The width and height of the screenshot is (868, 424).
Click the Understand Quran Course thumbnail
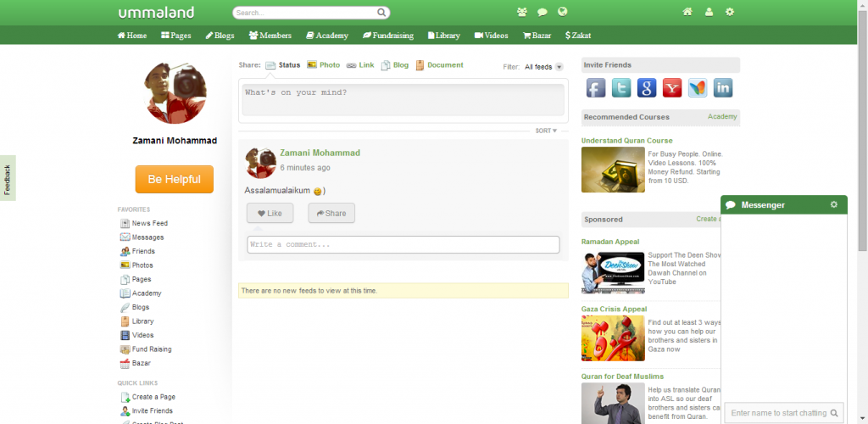[613, 170]
